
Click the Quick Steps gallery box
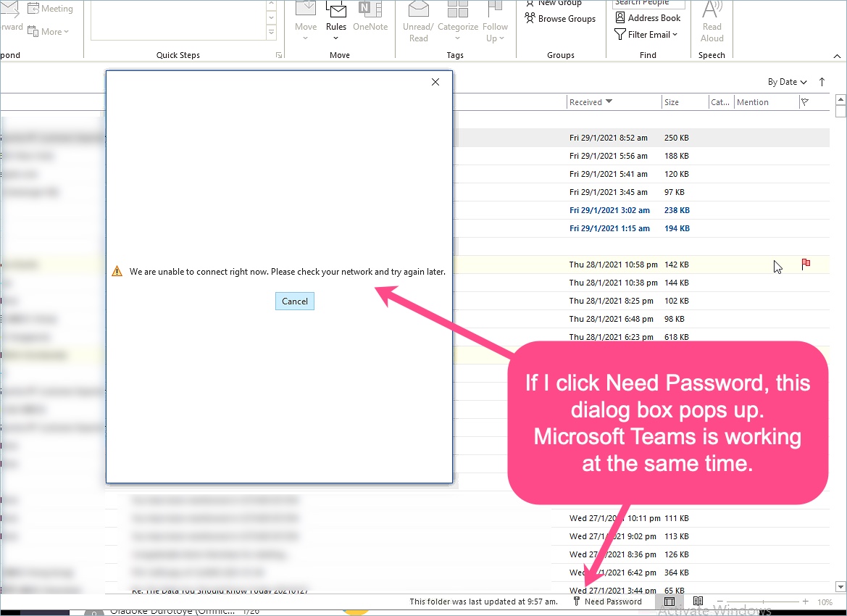[x=179, y=20]
